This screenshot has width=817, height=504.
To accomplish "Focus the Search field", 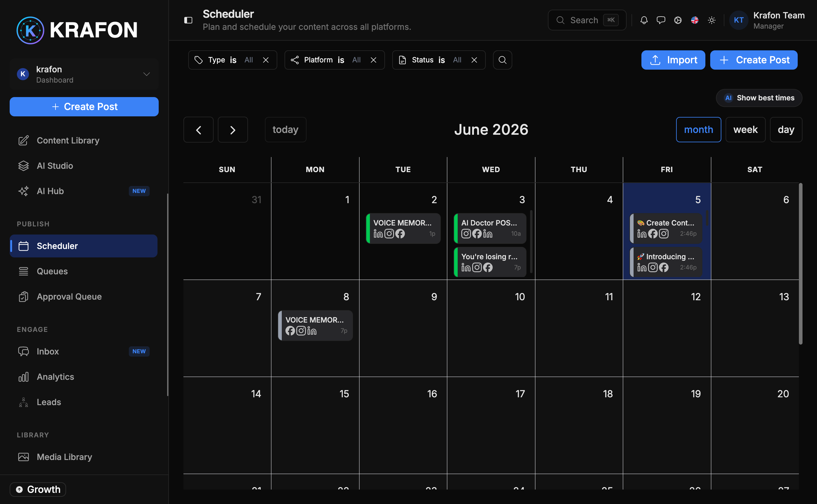I will point(587,20).
